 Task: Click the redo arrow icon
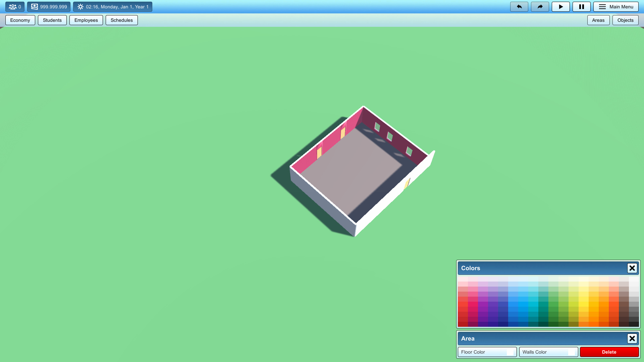pos(540,6)
